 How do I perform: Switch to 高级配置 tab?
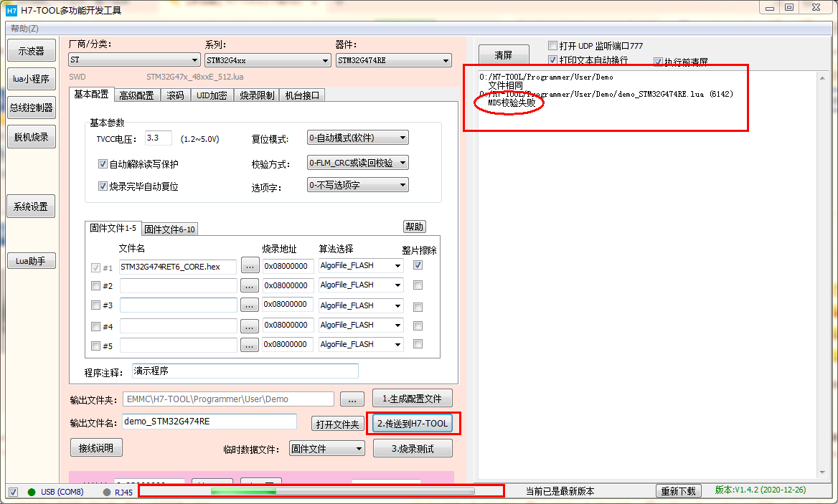click(136, 95)
